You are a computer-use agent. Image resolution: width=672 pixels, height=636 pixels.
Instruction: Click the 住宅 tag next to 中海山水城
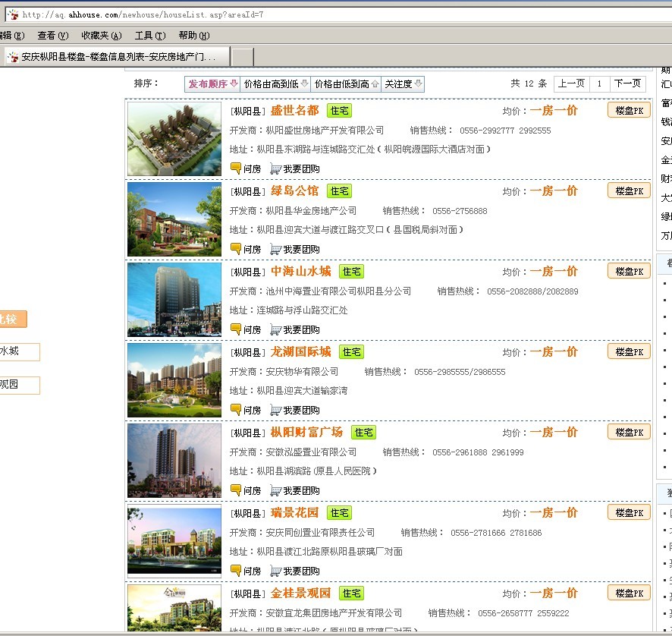[351, 272]
